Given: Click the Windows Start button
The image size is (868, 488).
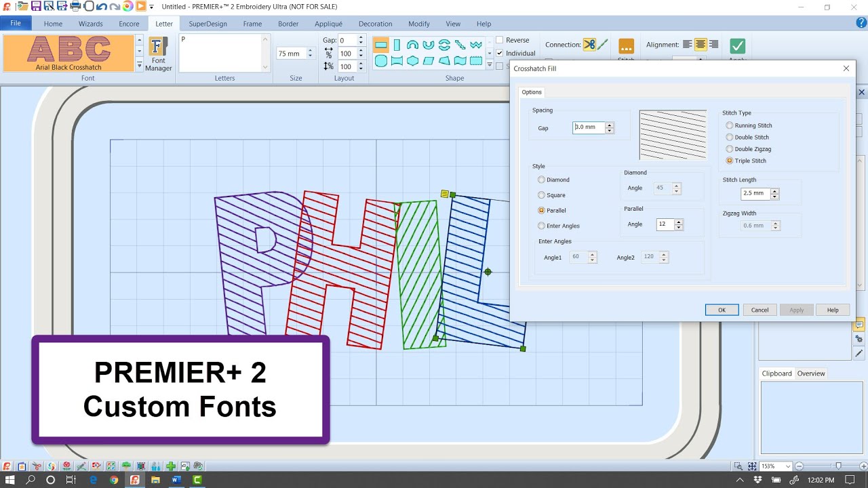Looking at the screenshot, I should click(x=10, y=480).
